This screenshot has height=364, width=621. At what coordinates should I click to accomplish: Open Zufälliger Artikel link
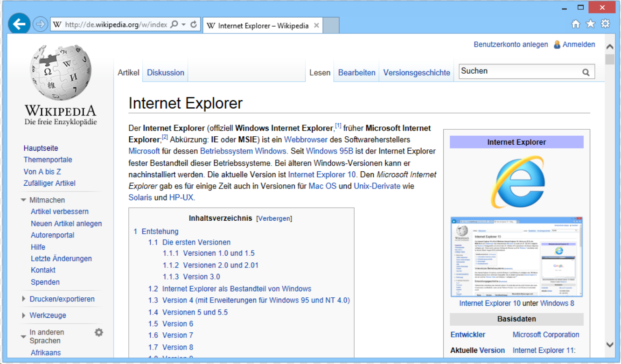coord(49,183)
